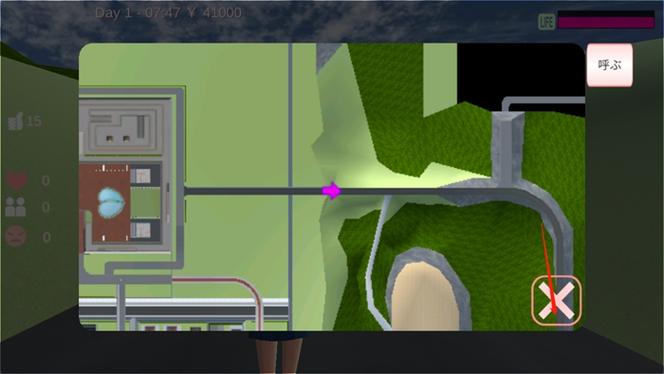This screenshot has height=374, width=664.
Task: Click the thumbs-up reputation icon showing 15
Action: point(16,122)
